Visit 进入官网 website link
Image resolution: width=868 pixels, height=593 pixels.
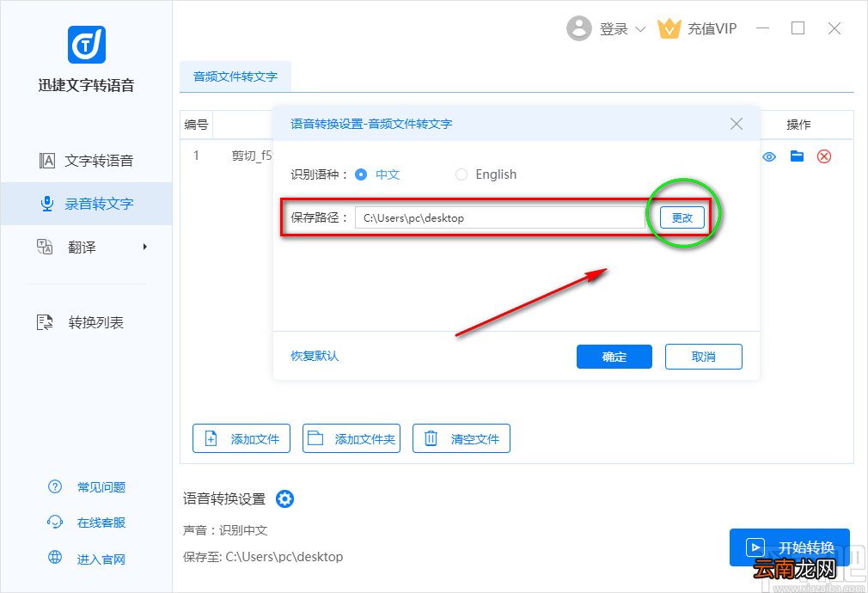(101, 559)
